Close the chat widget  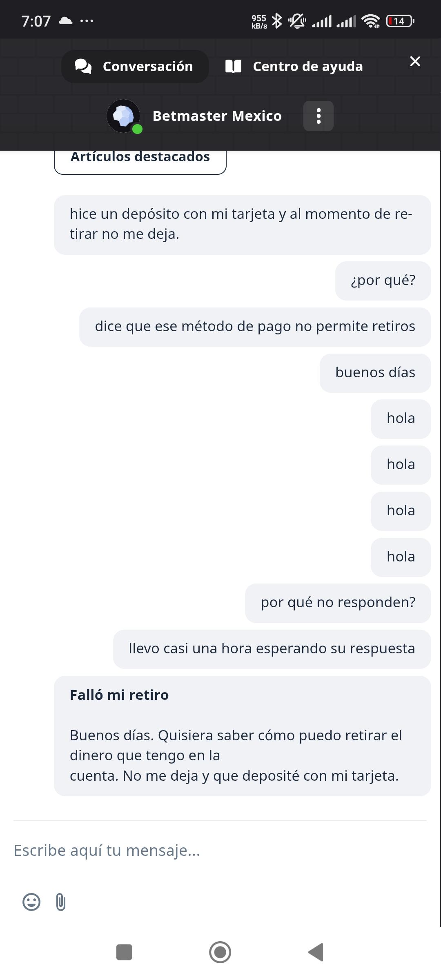[415, 61]
